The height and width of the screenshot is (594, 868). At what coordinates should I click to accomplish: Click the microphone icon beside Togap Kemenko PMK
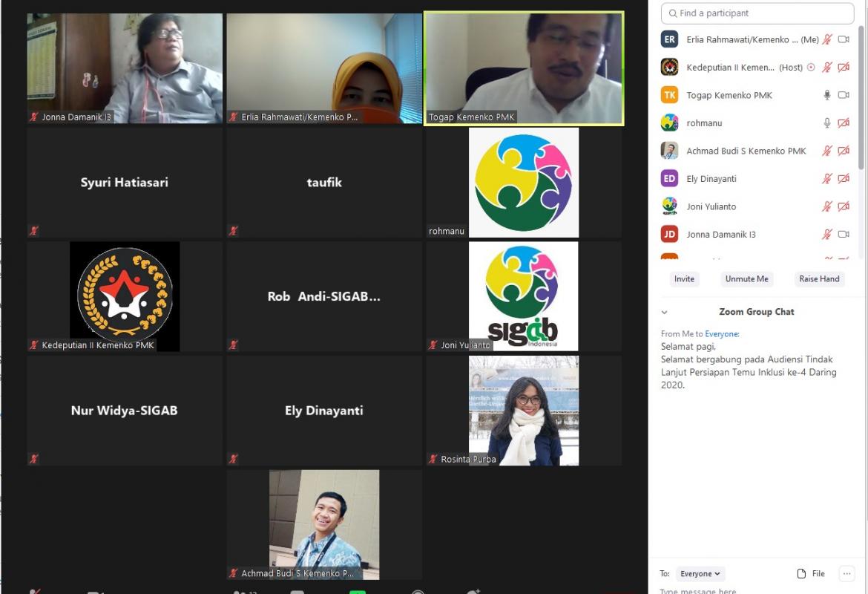tap(827, 95)
